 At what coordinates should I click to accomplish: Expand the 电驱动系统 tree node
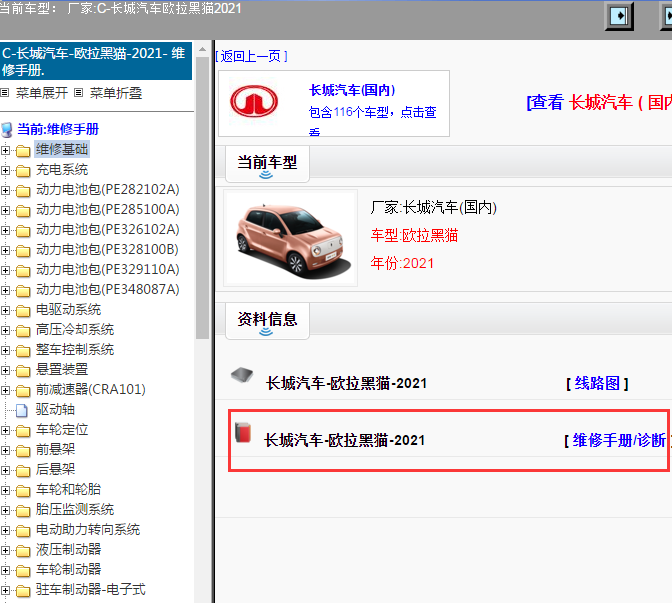point(5,310)
